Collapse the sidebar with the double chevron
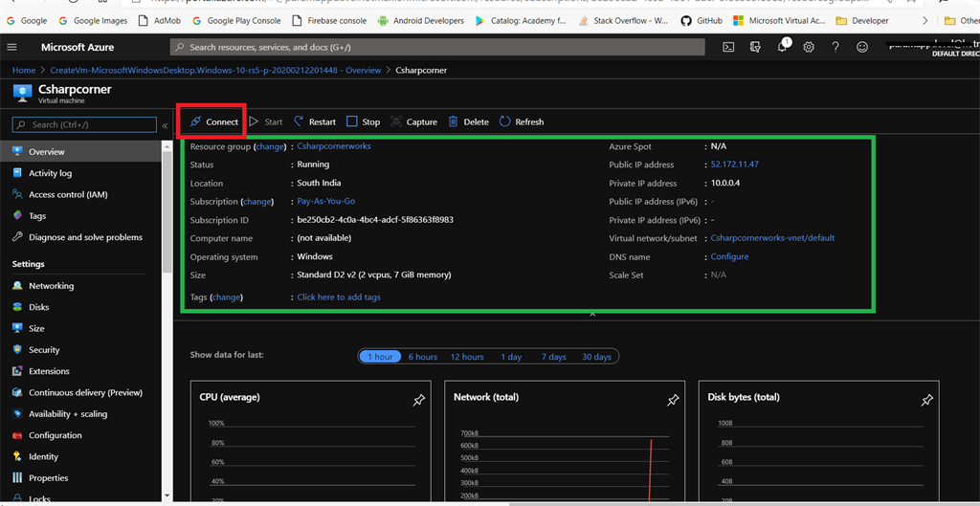980x506 pixels. click(x=165, y=125)
